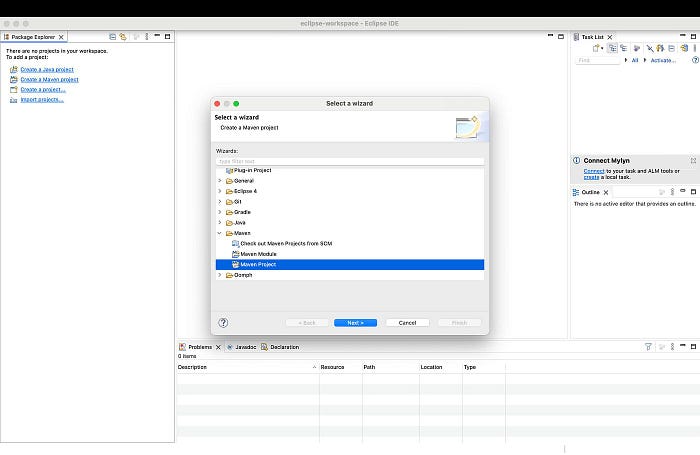Collapse the Maven folder
Viewport: 700px width, 455px height.
click(x=220, y=233)
